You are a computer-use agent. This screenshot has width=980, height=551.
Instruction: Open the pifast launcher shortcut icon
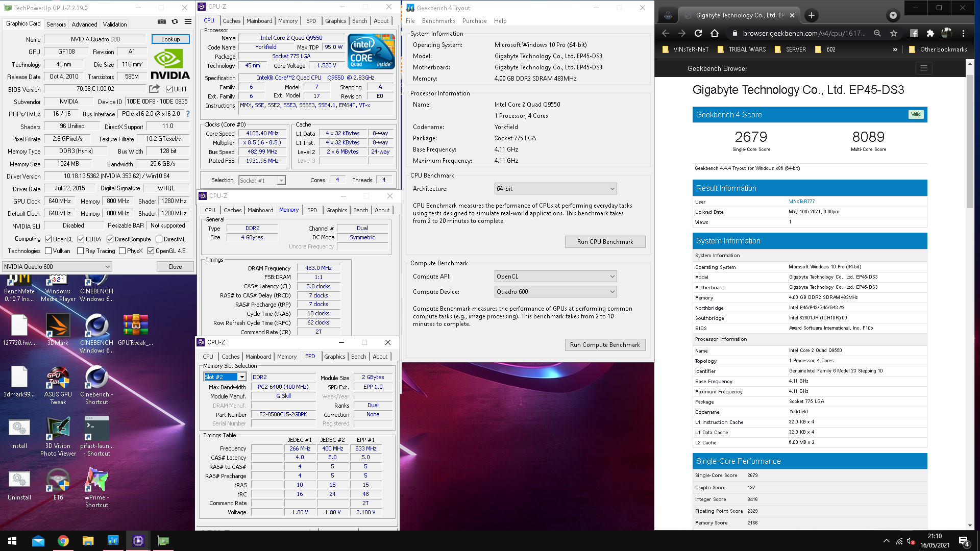[96, 437]
